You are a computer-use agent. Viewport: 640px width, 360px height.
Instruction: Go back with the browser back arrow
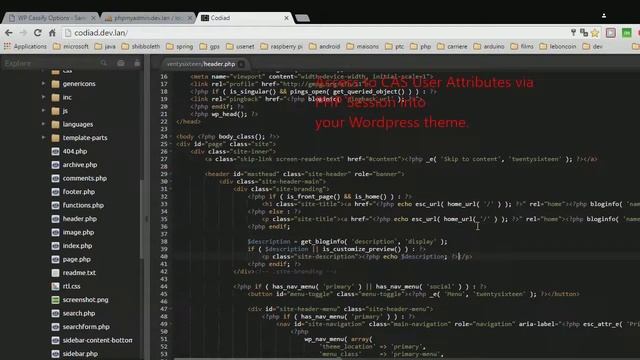pyautogui.click(x=9, y=33)
